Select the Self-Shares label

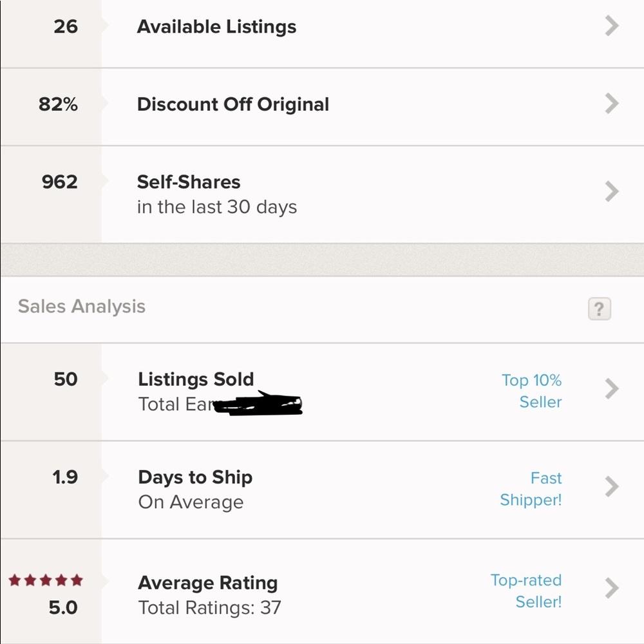189,182
